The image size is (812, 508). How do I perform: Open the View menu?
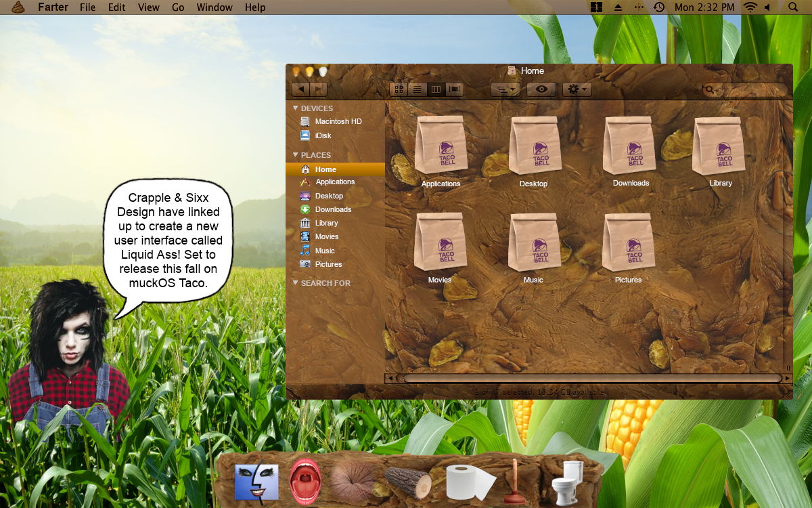point(148,7)
